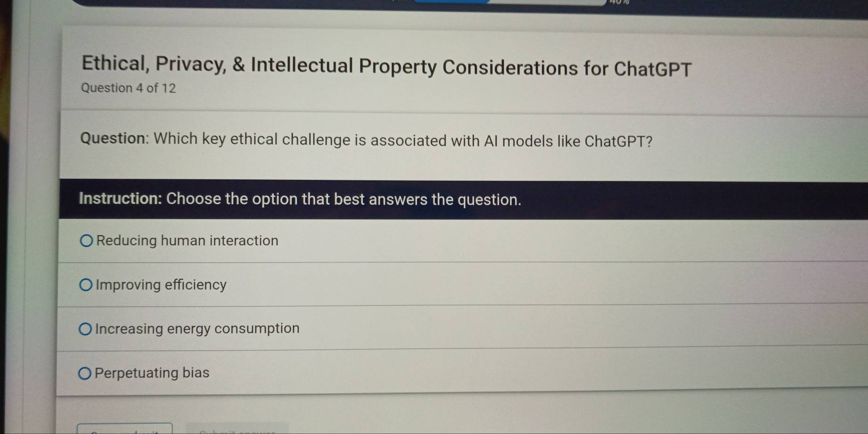Click the Question text about ethical challenges
Screen dimensions: 868x434
coord(367,140)
